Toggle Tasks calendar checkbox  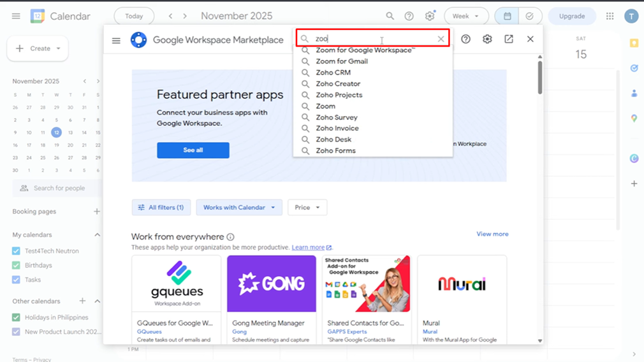tap(16, 280)
